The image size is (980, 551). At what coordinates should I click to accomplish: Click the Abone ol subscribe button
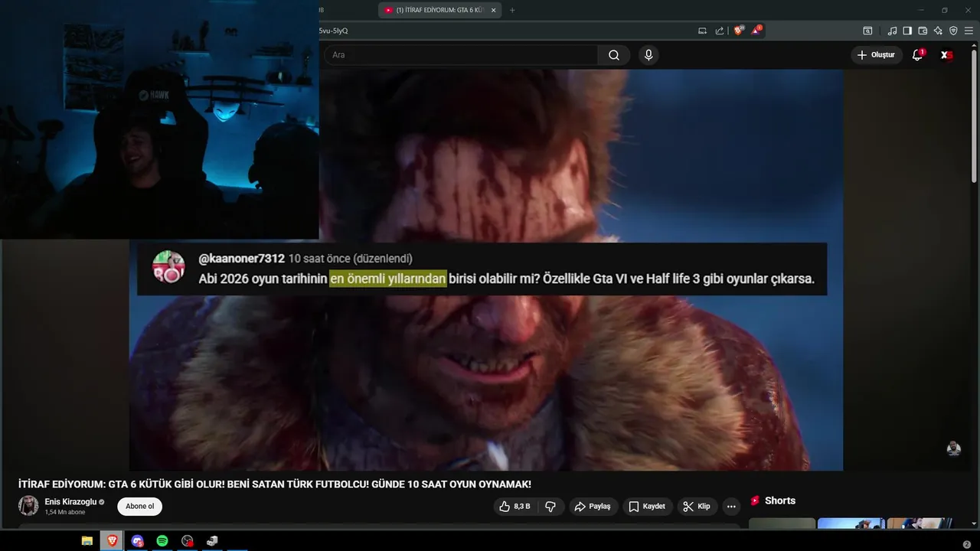(x=139, y=507)
